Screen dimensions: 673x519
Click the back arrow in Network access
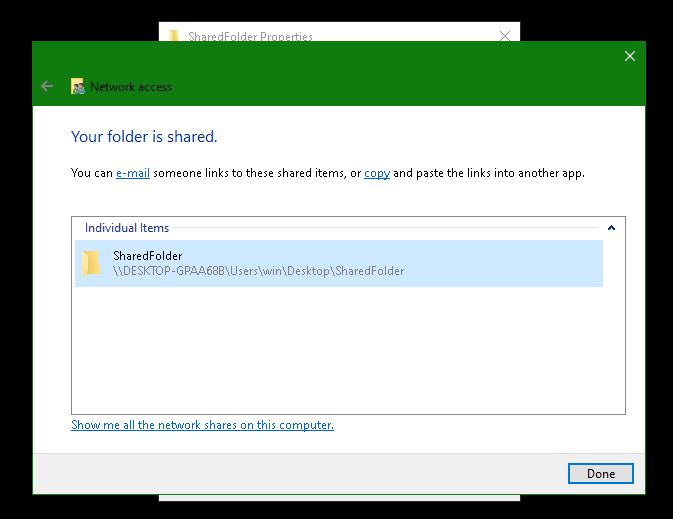click(x=47, y=87)
